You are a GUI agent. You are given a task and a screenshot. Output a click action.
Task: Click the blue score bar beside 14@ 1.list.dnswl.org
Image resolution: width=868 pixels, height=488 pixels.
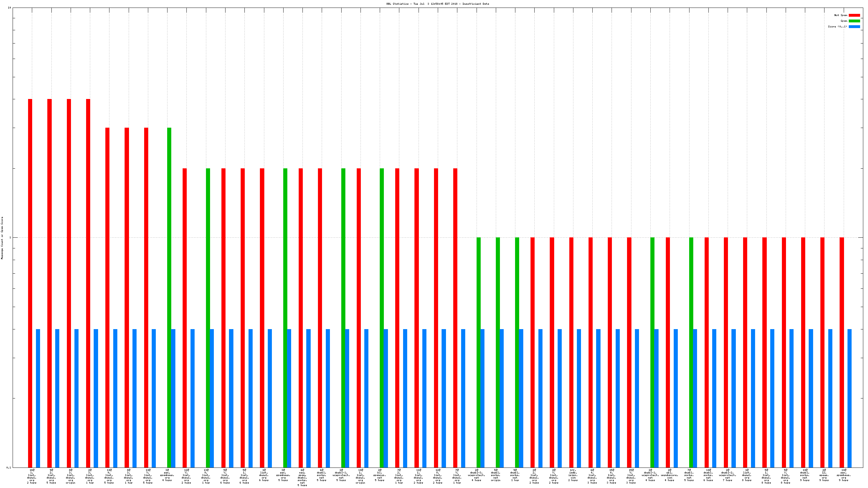(38, 398)
